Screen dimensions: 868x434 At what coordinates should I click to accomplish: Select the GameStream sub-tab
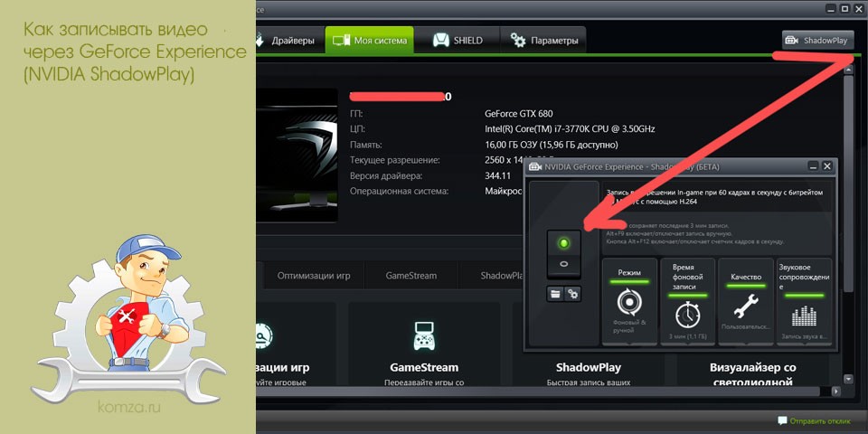pyautogui.click(x=410, y=275)
